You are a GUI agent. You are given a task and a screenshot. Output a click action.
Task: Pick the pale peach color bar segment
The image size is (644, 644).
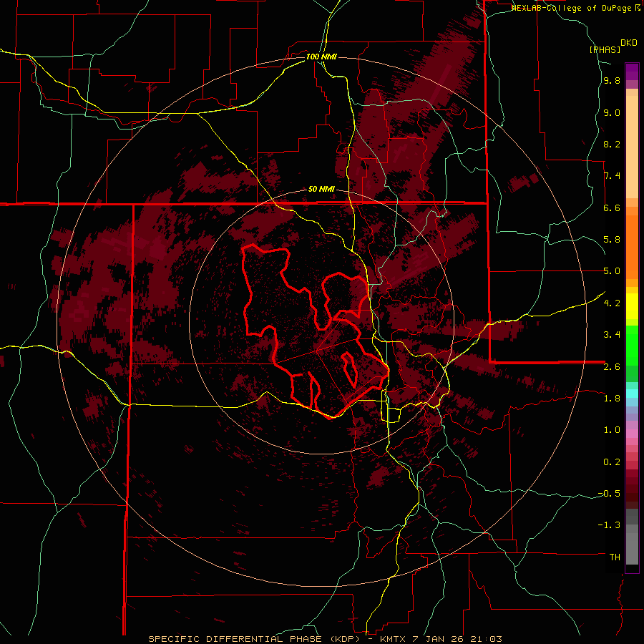(632, 148)
